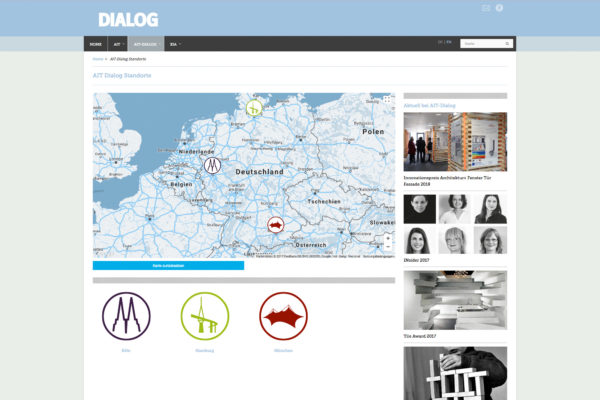
Task: Expand the XIA menu dropdown
Action: 175,44
